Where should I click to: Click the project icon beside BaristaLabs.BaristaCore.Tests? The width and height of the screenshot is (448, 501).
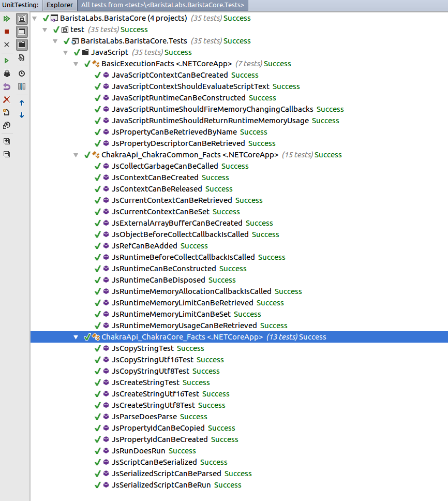coord(75,41)
